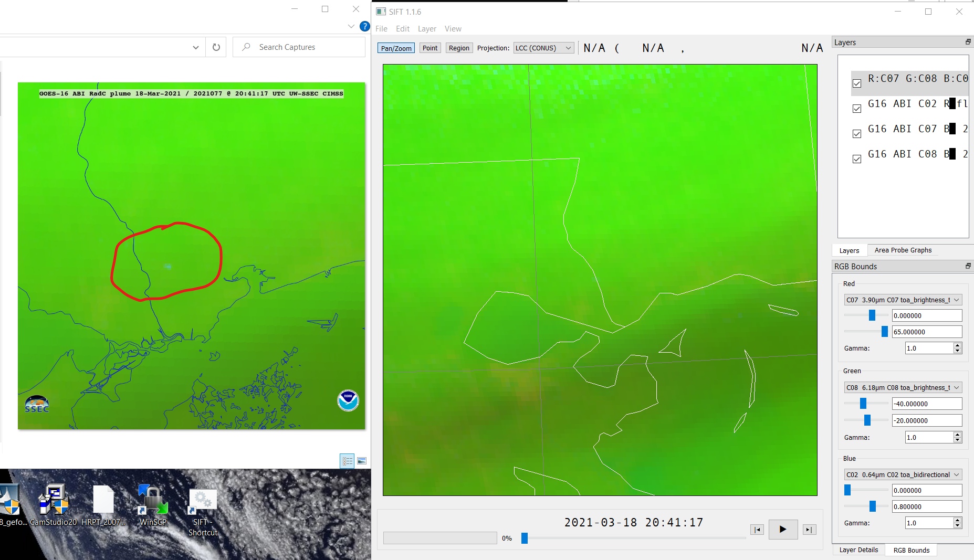The image size is (974, 560).
Task: Float the Layers panel using its dock icon
Action: (x=968, y=42)
